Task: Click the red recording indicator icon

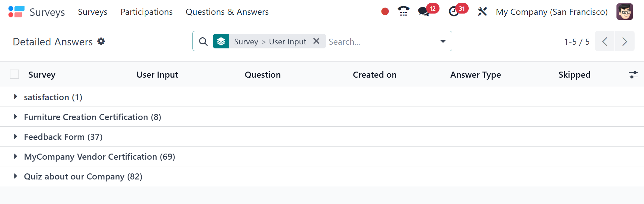Action: point(385,12)
